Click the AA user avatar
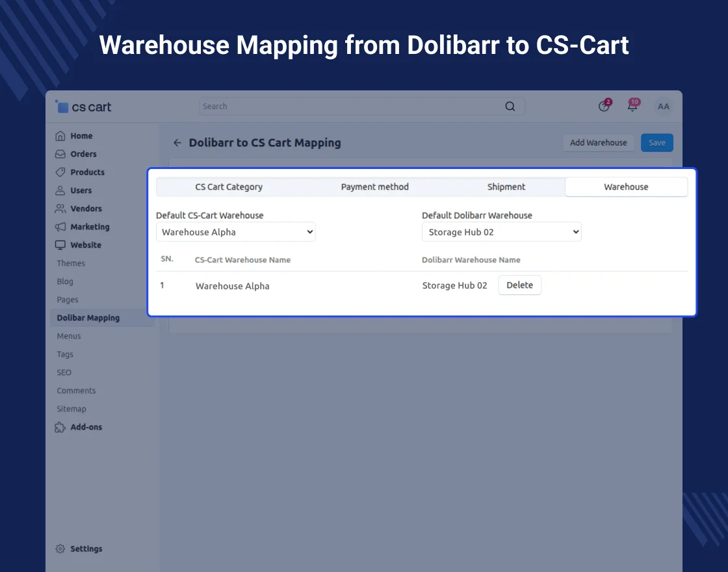 click(x=663, y=107)
